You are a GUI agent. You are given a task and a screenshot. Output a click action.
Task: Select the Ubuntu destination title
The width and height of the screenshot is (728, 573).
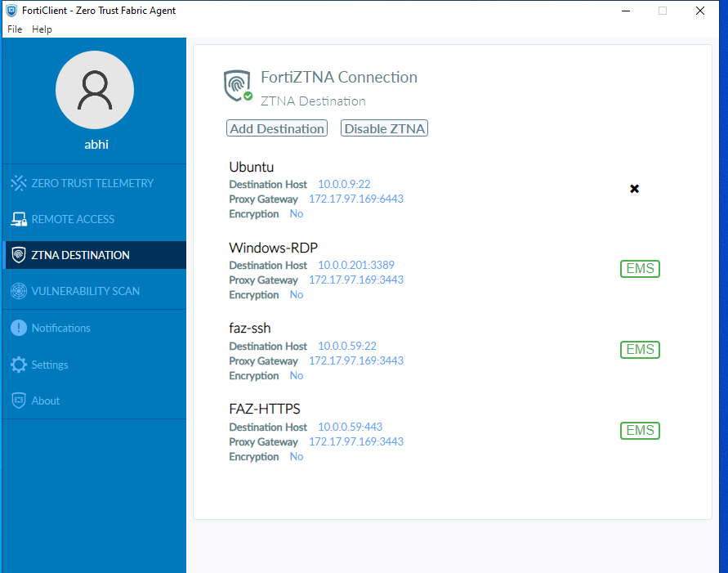pos(251,167)
